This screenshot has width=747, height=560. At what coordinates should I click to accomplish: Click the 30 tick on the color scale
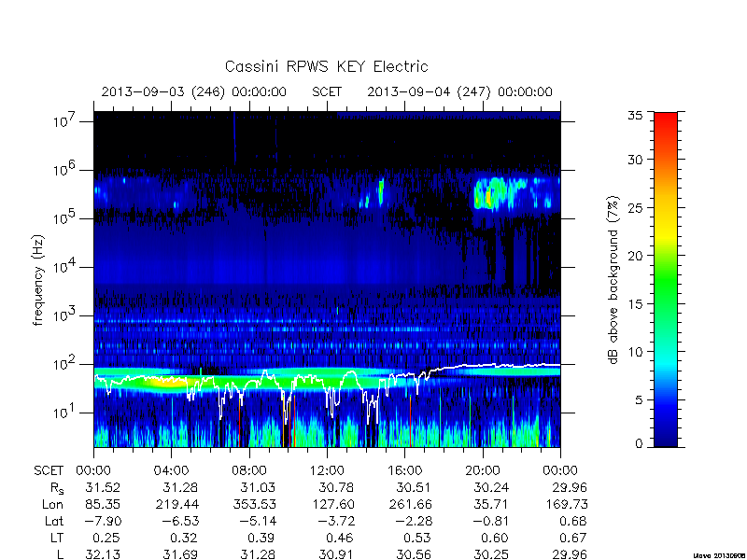(x=635, y=160)
